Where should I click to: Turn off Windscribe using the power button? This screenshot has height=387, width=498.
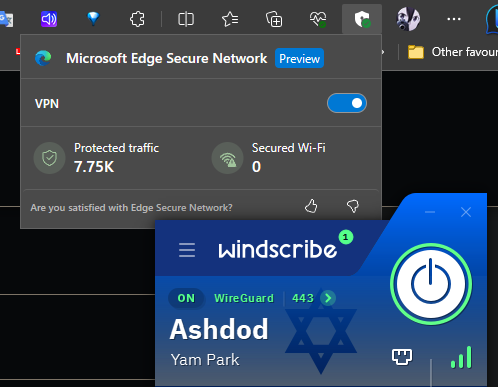(431, 284)
